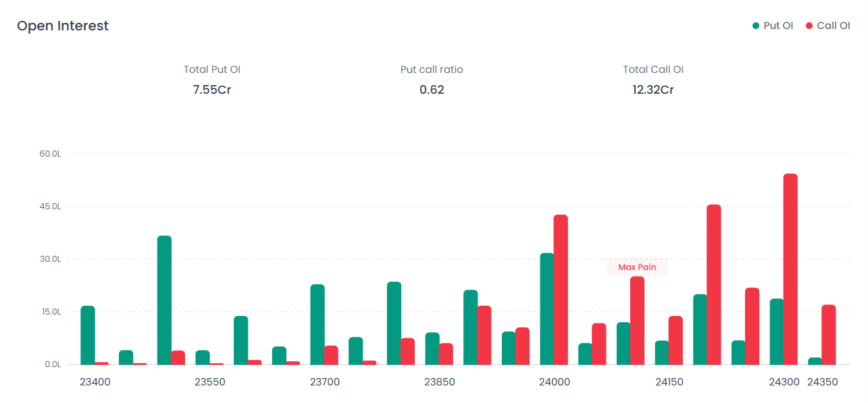Select the tallest green Put OI bar

[164, 300]
